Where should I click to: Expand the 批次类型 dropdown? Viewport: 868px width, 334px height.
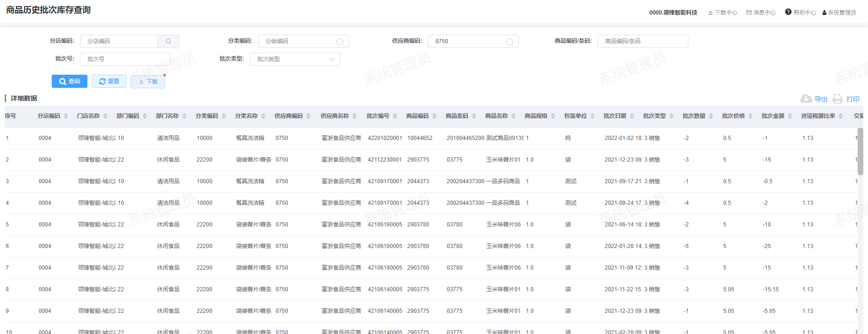coord(295,59)
